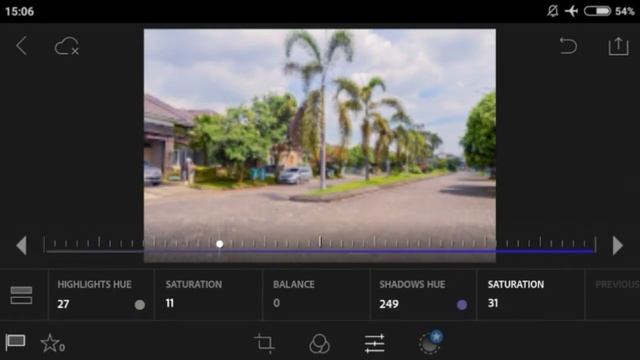Tap the purple shadows color swatch
This screenshot has width=640, height=360.
pos(462,304)
